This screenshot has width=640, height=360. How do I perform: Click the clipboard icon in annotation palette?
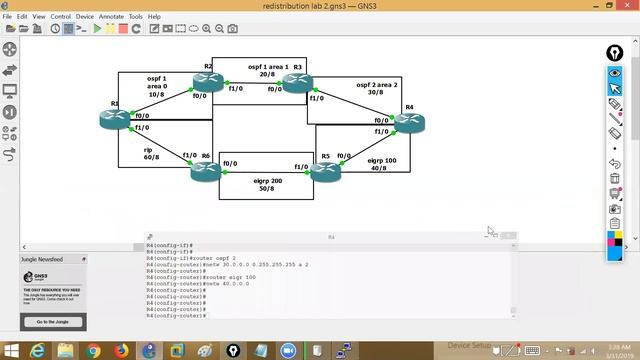click(x=615, y=223)
